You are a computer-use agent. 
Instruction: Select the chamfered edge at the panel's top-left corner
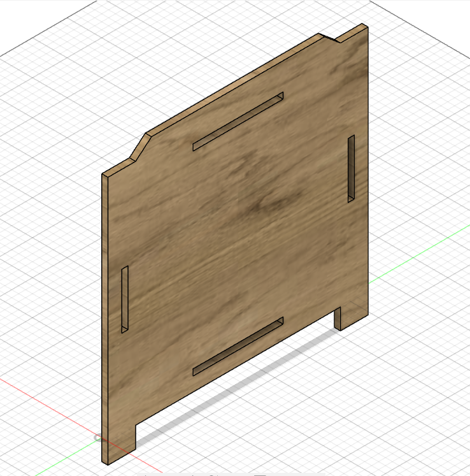pos(140,146)
